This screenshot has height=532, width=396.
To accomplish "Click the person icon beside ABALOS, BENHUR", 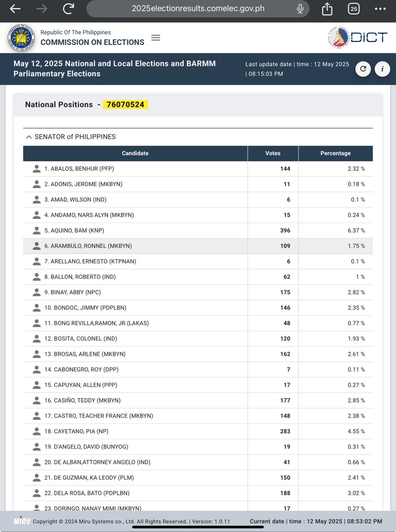I will pyautogui.click(x=37, y=169).
